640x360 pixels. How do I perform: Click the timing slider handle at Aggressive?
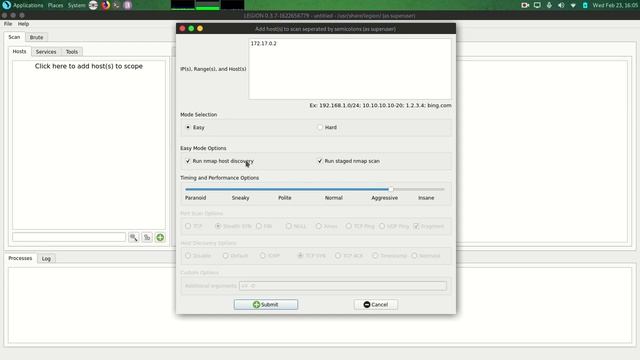(391, 189)
